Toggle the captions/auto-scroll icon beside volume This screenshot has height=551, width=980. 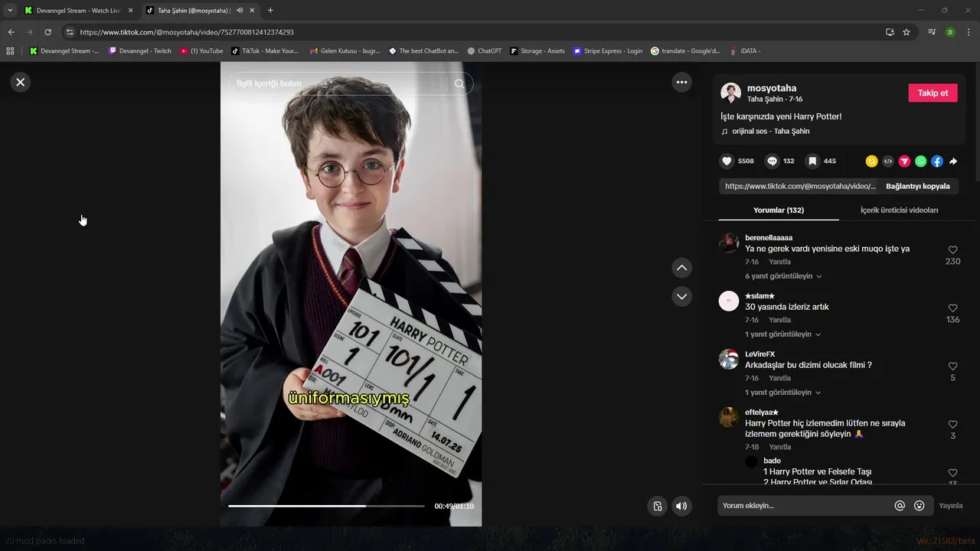click(x=657, y=506)
